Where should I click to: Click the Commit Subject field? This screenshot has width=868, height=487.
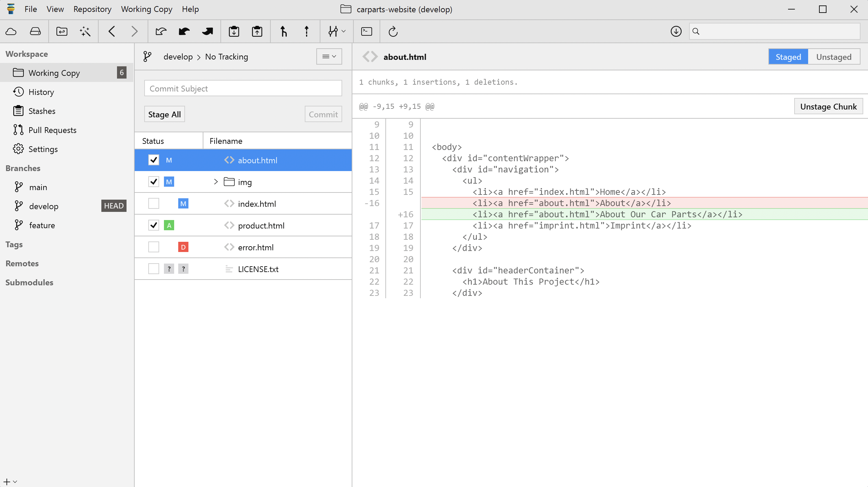click(243, 89)
